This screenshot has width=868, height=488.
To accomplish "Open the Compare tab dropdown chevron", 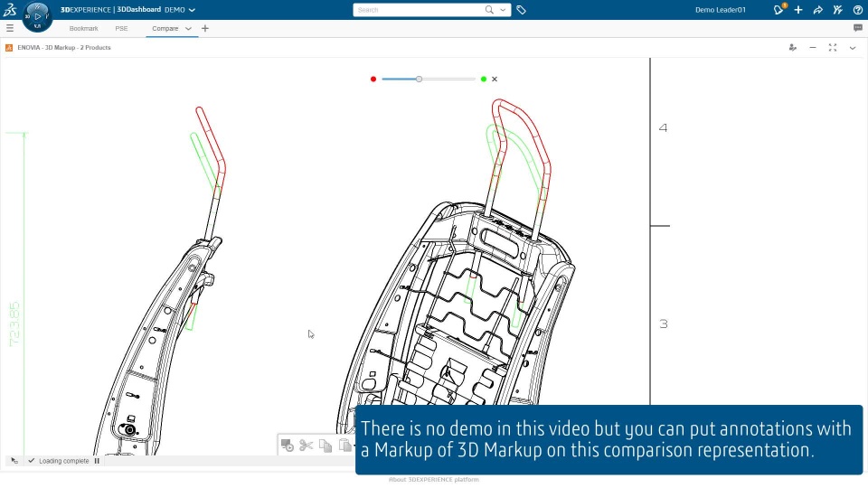I will click(x=188, y=28).
